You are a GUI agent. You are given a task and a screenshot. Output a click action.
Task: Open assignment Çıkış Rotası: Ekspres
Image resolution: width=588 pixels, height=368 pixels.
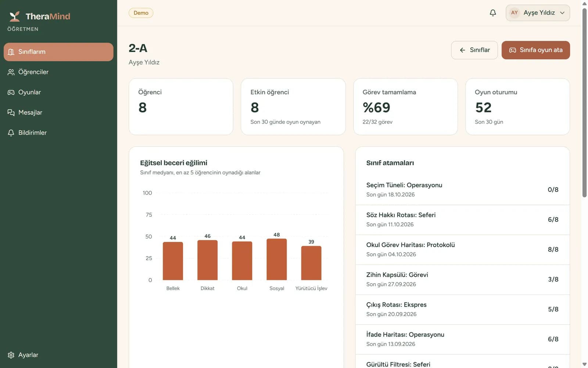click(462, 309)
